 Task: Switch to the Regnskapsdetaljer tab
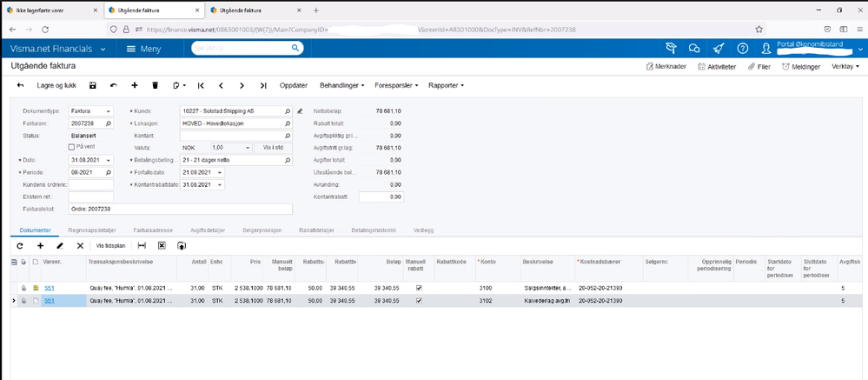pyautogui.click(x=92, y=230)
